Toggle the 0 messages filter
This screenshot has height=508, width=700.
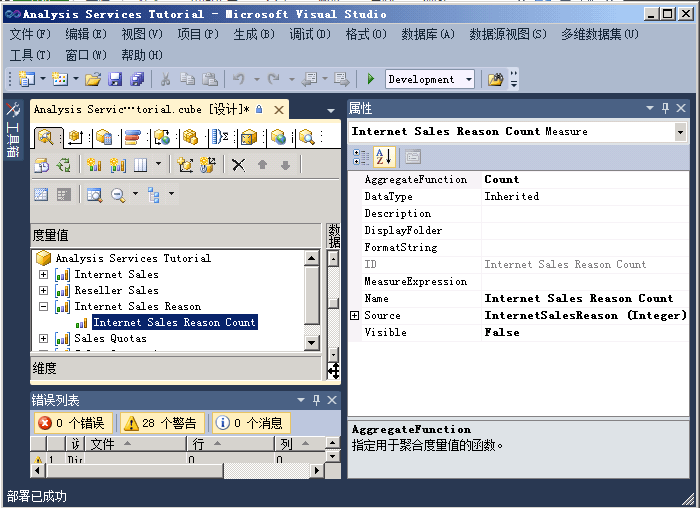click(x=249, y=423)
